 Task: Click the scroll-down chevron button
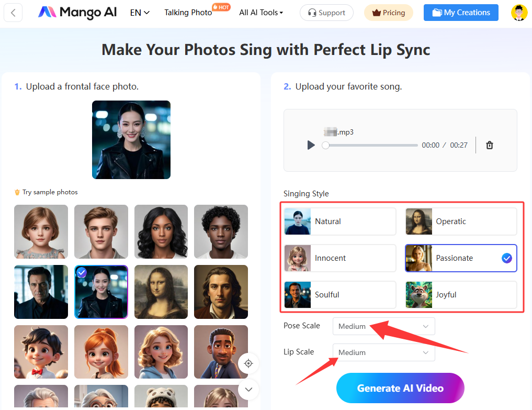click(248, 389)
